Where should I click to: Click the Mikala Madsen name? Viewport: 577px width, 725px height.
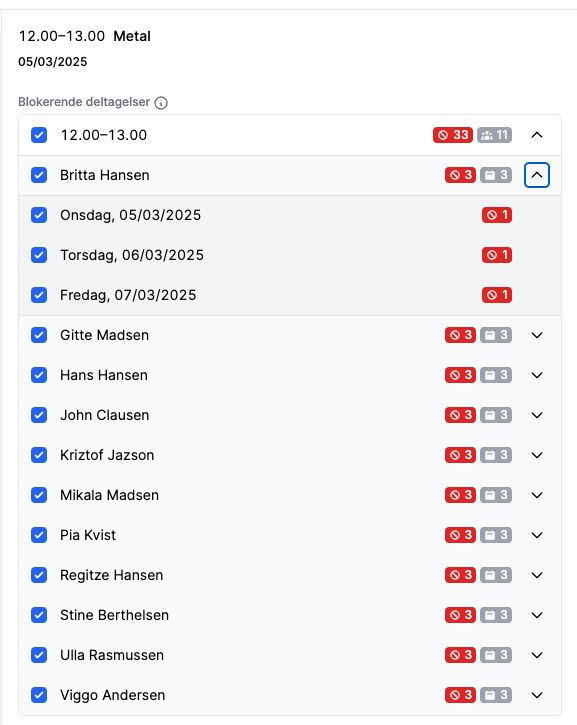pos(109,495)
